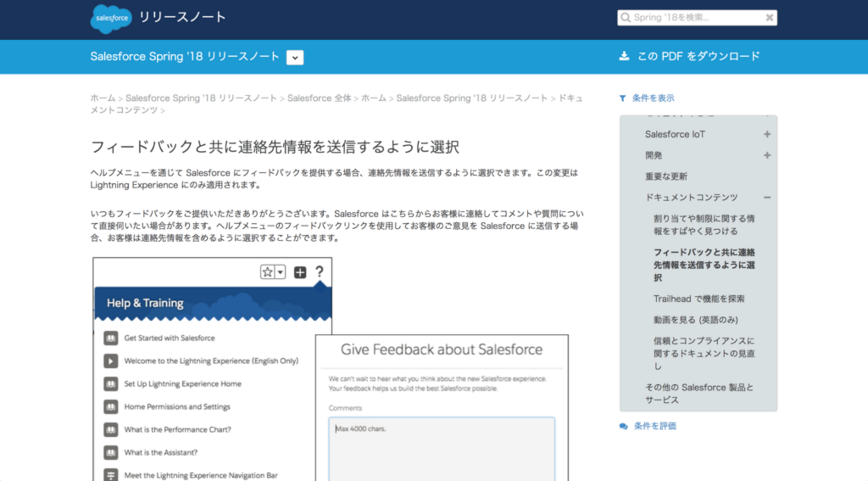The height and width of the screenshot is (481, 868).
Task: Click the Comments text area
Action: tap(441, 449)
